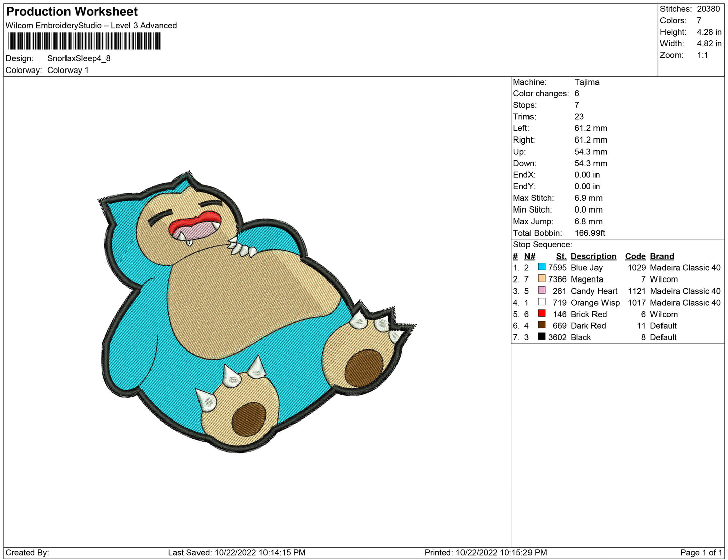The height and width of the screenshot is (560, 728).
Task: Click thread code "1121" in Candy Heart row
Action: (637, 291)
